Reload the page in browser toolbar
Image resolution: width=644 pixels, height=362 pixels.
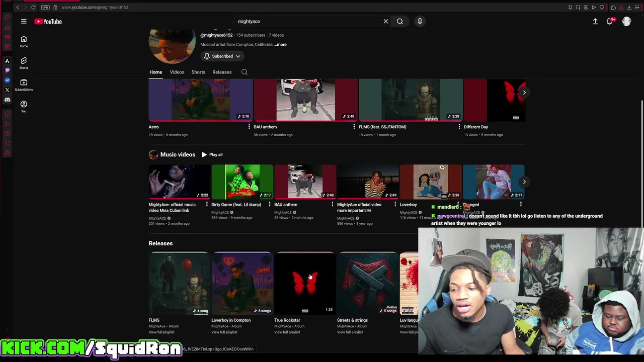tap(33, 7)
